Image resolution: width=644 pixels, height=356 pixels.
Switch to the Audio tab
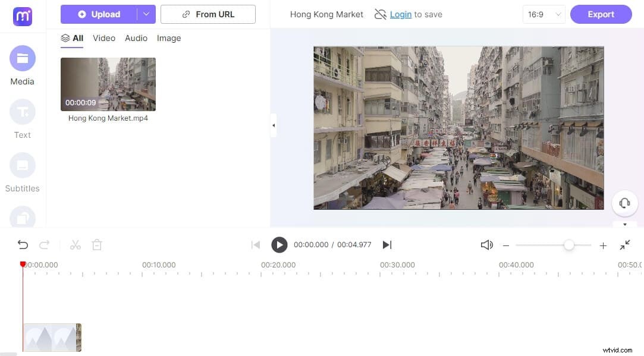tap(136, 38)
